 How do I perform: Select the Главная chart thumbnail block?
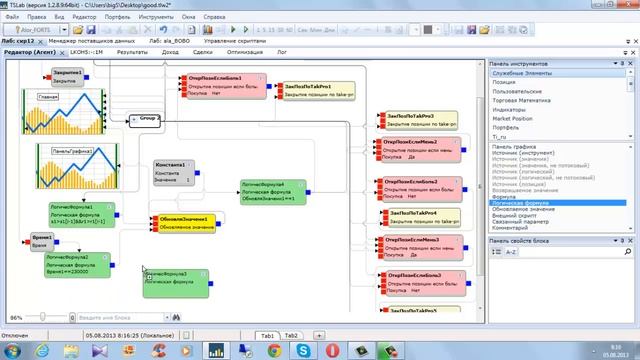(x=63, y=111)
